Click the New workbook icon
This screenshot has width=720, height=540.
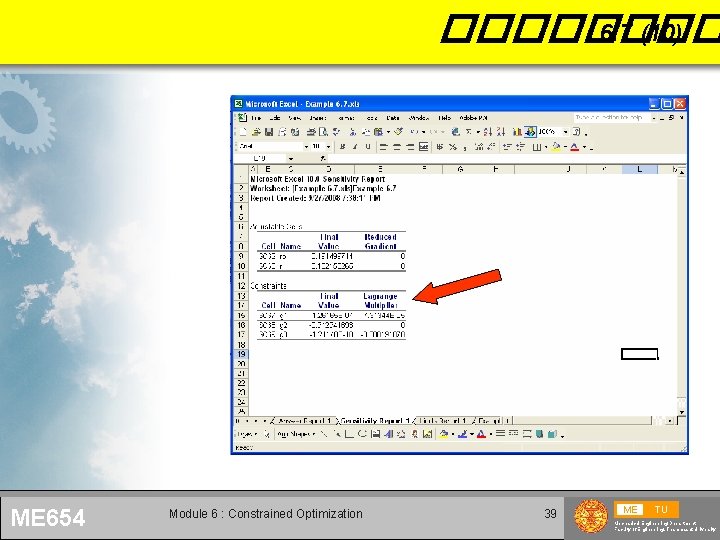[243, 132]
